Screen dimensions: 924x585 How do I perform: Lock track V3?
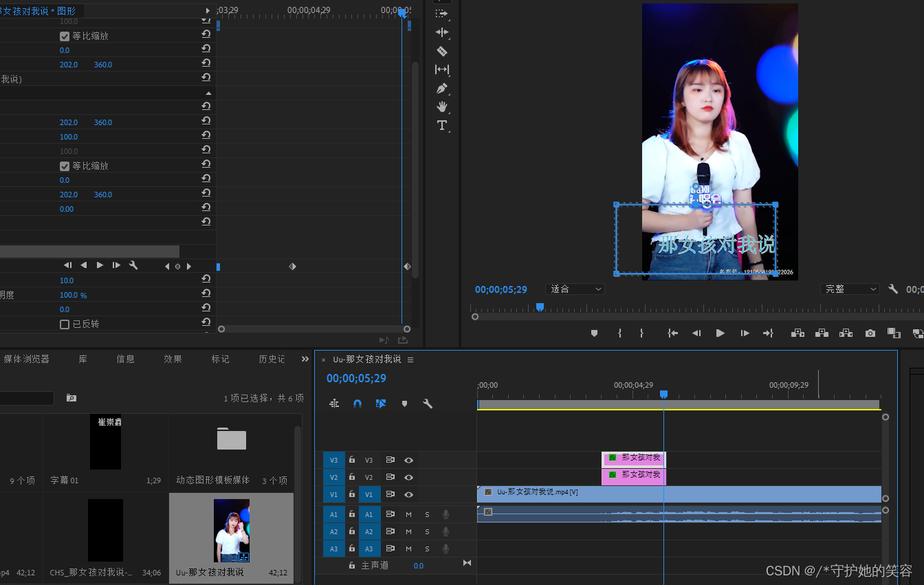pyautogui.click(x=352, y=460)
